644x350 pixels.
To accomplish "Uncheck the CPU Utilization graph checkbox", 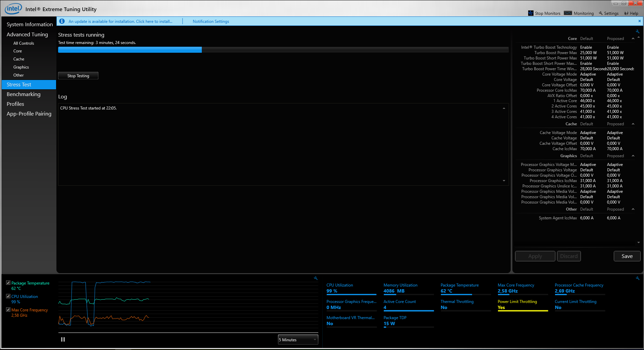I will [x=8, y=296].
